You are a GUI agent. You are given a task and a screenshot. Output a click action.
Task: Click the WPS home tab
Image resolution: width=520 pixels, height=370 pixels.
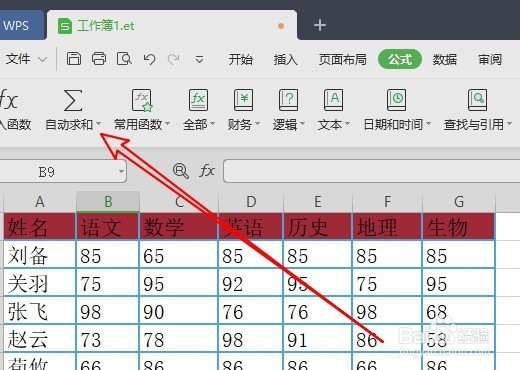point(22,25)
